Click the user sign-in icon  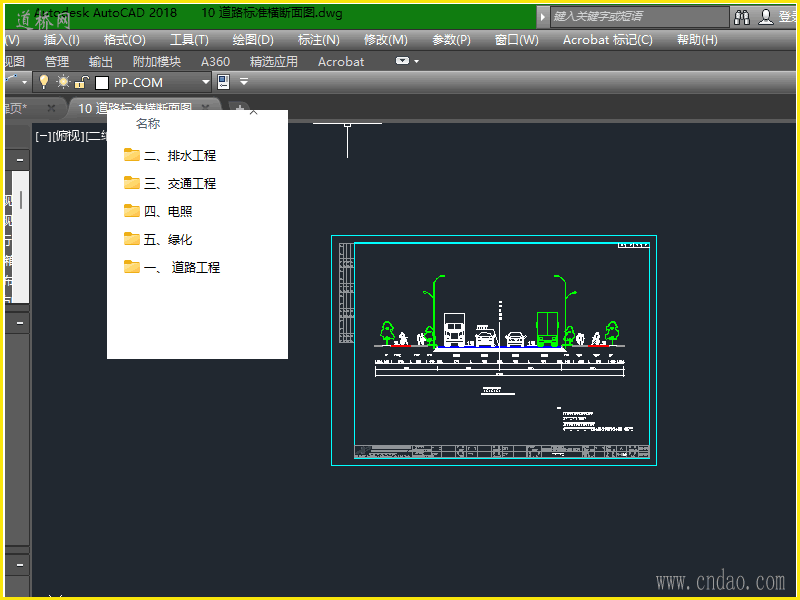[x=766, y=17]
